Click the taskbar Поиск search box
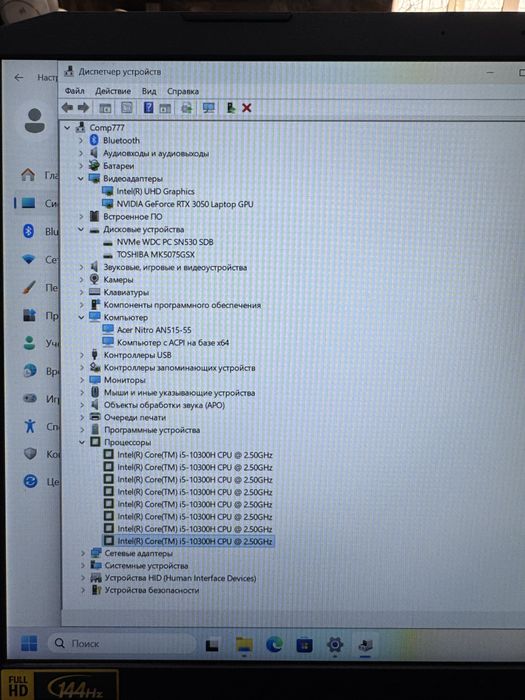Screen dimensions: 525x700 coord(121,643)
